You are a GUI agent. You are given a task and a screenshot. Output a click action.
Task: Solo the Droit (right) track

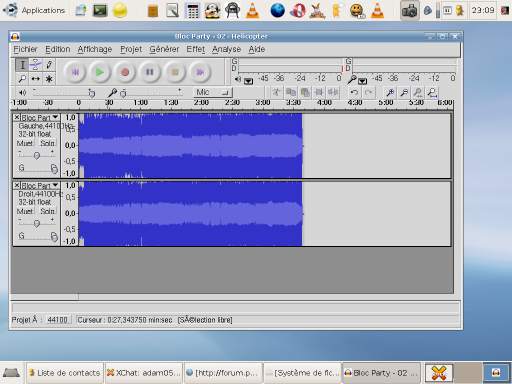[x=47, y=211]
